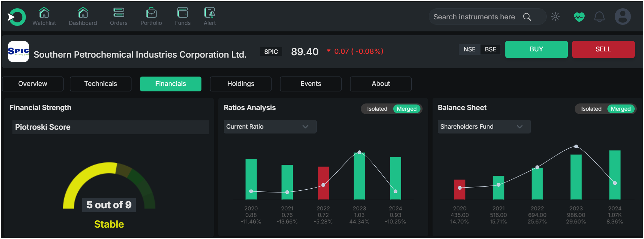Click the 2024 Shareholders Fund bar
The image size is (644, 239).
pos(615,175)
